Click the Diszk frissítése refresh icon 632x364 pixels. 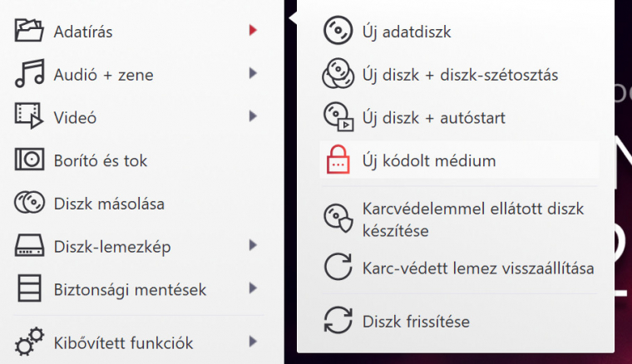[337, 321]
